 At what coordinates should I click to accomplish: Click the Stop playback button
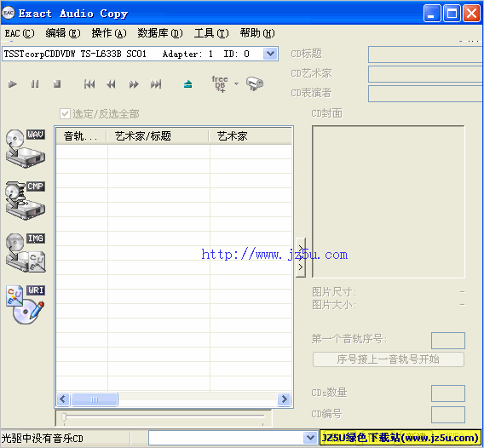coord(57,84)
